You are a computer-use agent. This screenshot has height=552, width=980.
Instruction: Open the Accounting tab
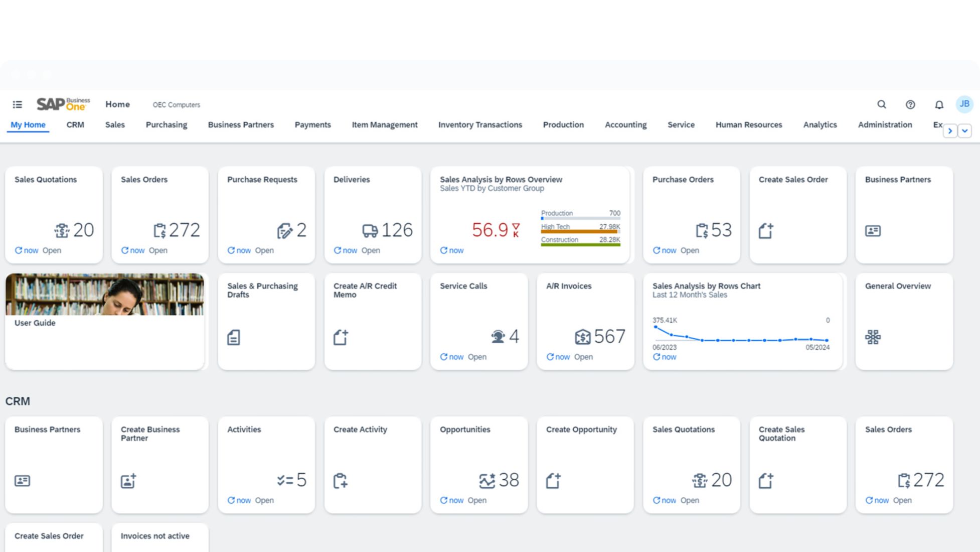625,124
